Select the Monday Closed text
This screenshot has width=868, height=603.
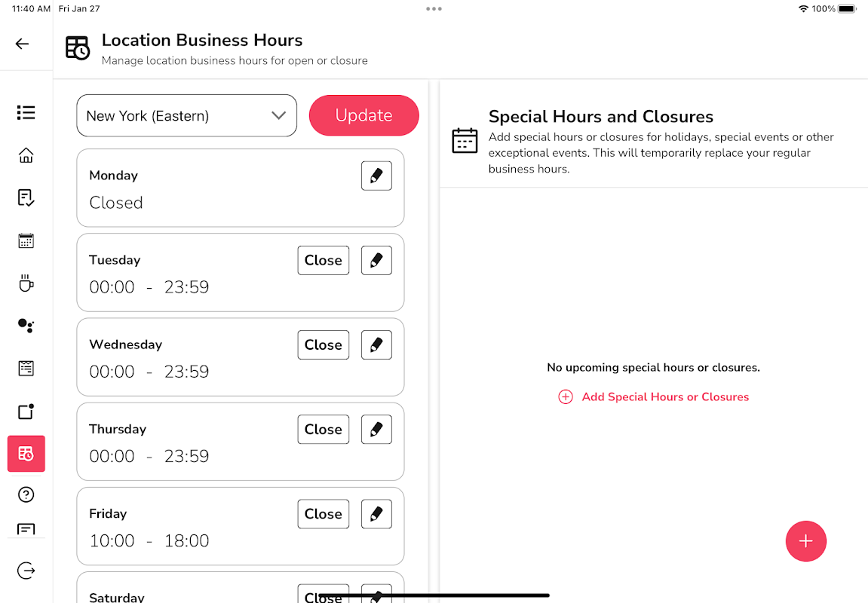pos(116,203)
